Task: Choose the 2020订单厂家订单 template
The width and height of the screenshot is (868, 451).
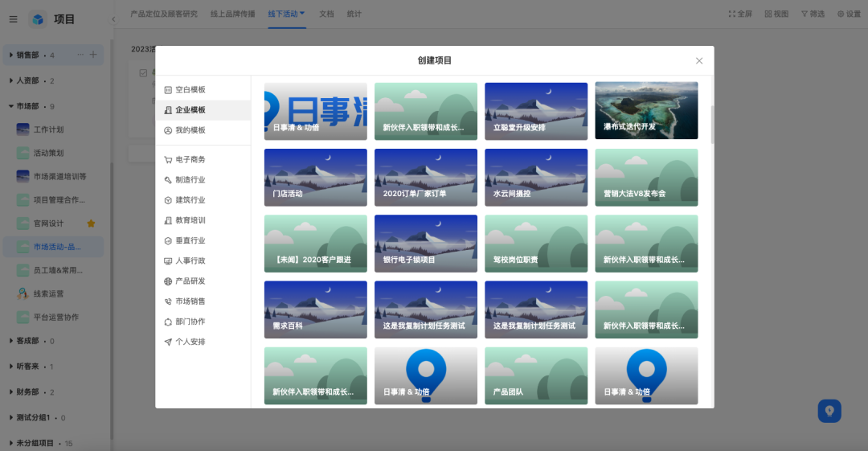Action: tap(426, 178)
